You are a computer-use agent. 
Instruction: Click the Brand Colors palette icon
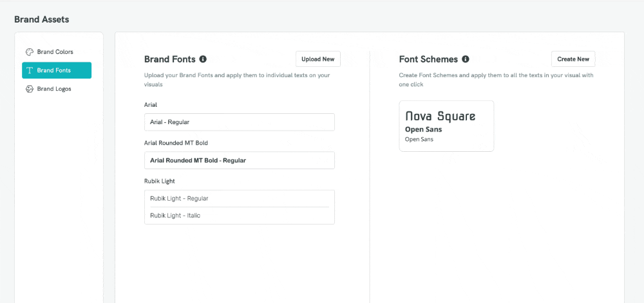[x=29, y=52]
